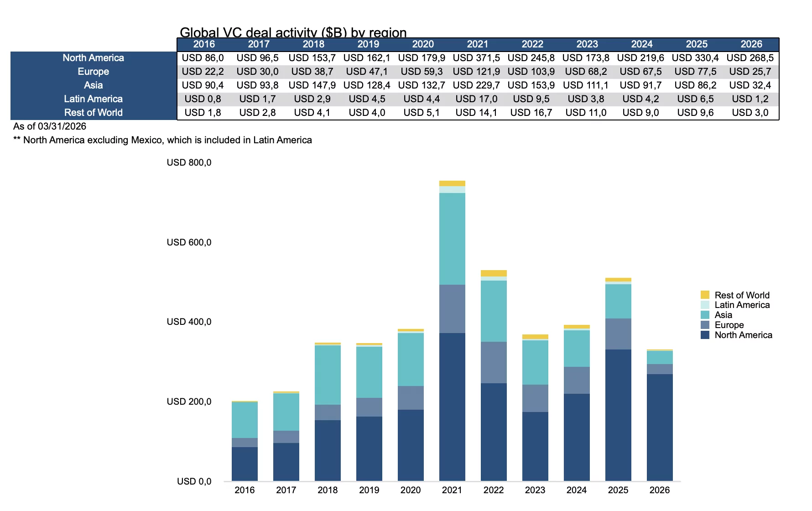Click the Europe legend color square
The width and height of the screenshot is (812, 511).
(x=705, y=325)
